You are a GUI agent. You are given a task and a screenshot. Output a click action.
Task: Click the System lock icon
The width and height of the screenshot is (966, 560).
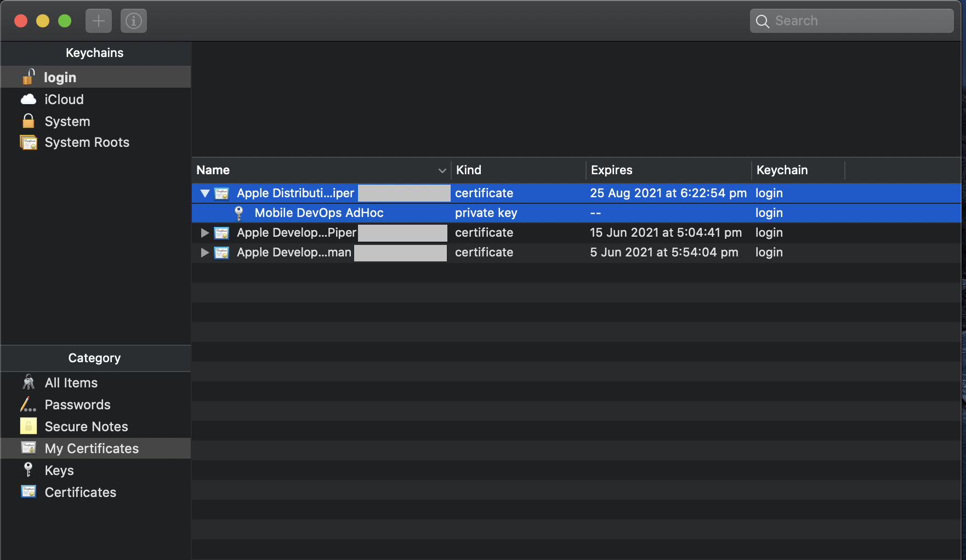tap(29, 121)
